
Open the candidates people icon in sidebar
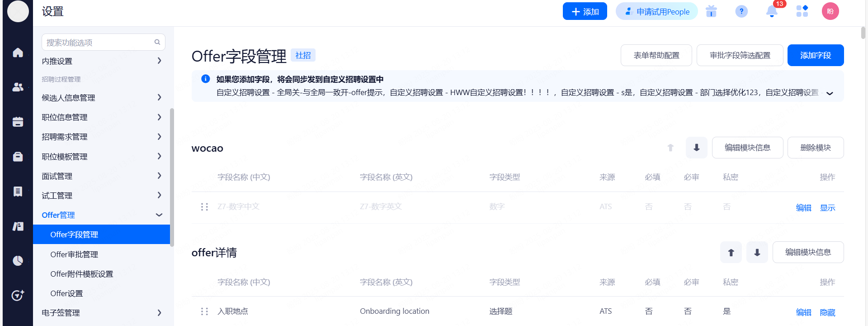click(x=18, y=87)
